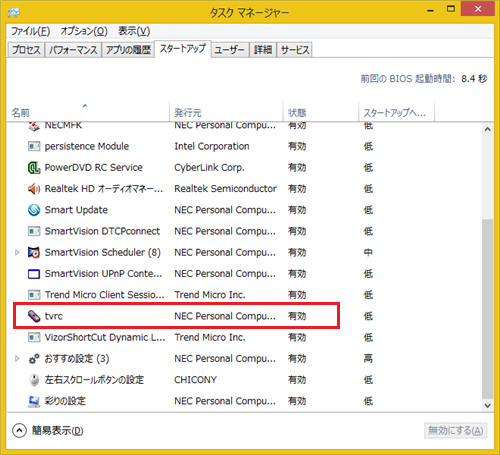Sort by the 発行元 column header

click(226, 112)
